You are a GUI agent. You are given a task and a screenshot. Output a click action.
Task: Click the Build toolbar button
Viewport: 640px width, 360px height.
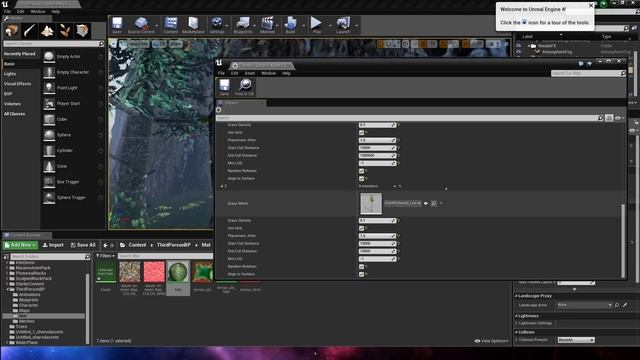290,25
